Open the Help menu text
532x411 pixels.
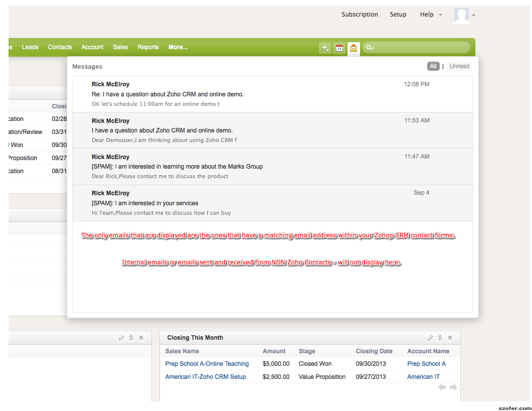coord(427,14)
